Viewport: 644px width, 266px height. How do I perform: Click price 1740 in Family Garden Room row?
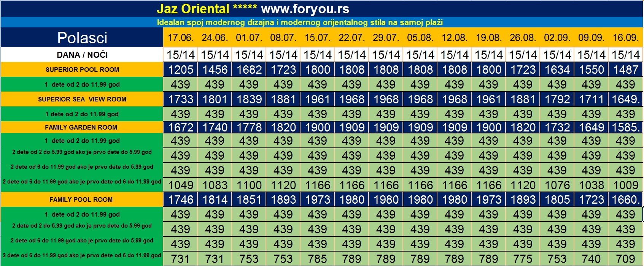point(215,127)
